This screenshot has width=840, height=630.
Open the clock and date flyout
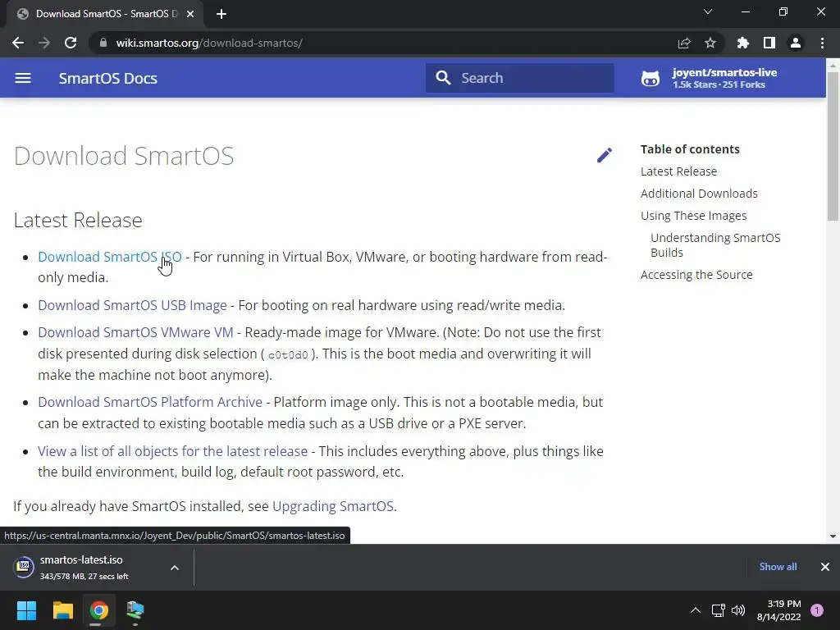pos(779,610)
